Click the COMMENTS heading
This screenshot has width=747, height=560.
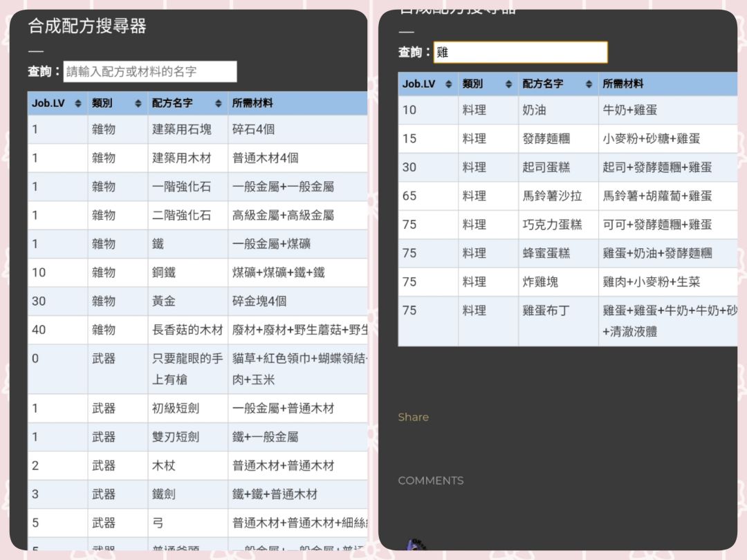(431, 480)
